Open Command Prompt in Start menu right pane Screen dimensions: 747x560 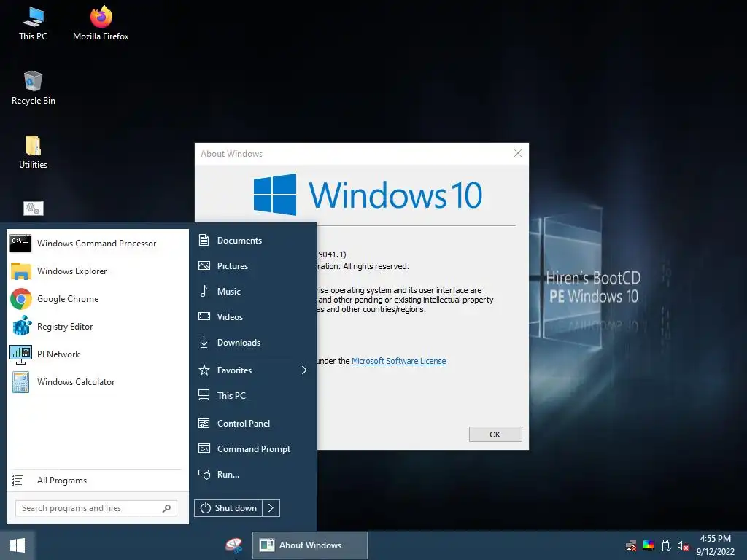point(253,449)
